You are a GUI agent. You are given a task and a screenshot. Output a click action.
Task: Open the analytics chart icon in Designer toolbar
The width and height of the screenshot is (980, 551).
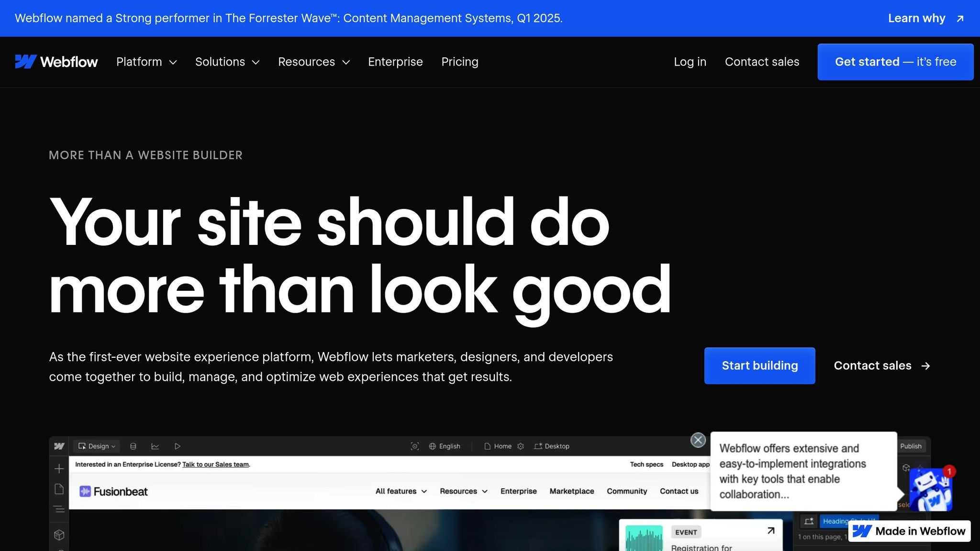[x=155, y=446]
